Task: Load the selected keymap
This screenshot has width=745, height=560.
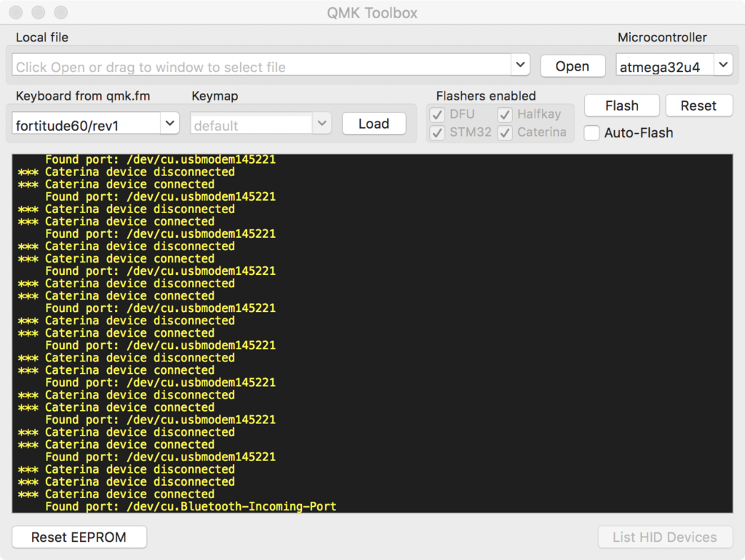Action: pyautogui.click(x=374, y=124)
